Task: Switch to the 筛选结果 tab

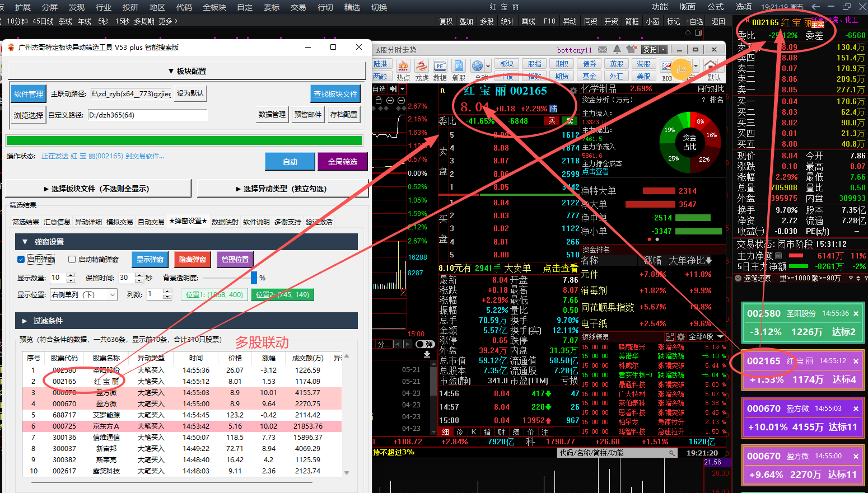Action: (26, 222)
